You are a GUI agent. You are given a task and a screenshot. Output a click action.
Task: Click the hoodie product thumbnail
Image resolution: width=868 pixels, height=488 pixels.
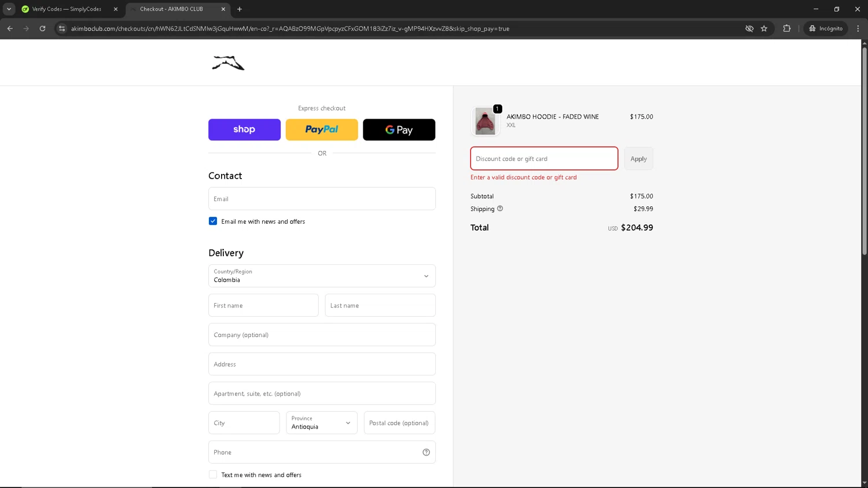click(485, 121)
